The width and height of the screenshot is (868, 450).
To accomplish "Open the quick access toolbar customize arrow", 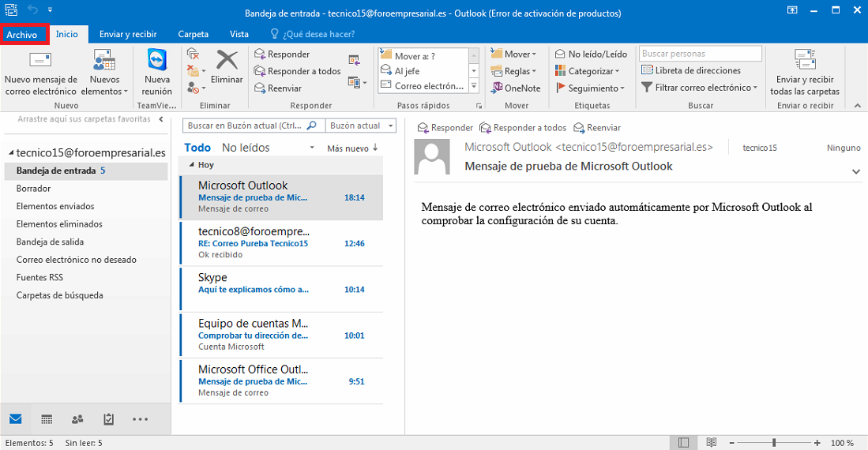I will coord(51,10).
